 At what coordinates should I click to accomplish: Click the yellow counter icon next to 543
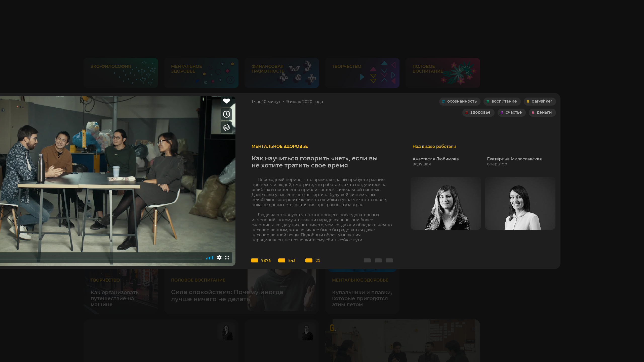click(x=282, y=260)
